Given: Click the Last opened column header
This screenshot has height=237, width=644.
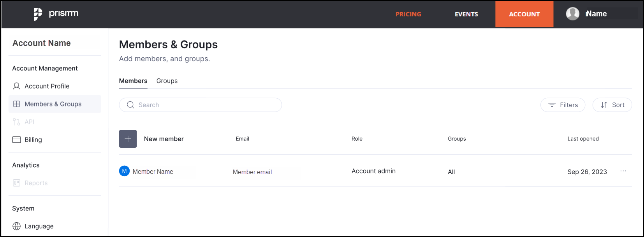Looking at the screenshot, I should coord(583,139).
